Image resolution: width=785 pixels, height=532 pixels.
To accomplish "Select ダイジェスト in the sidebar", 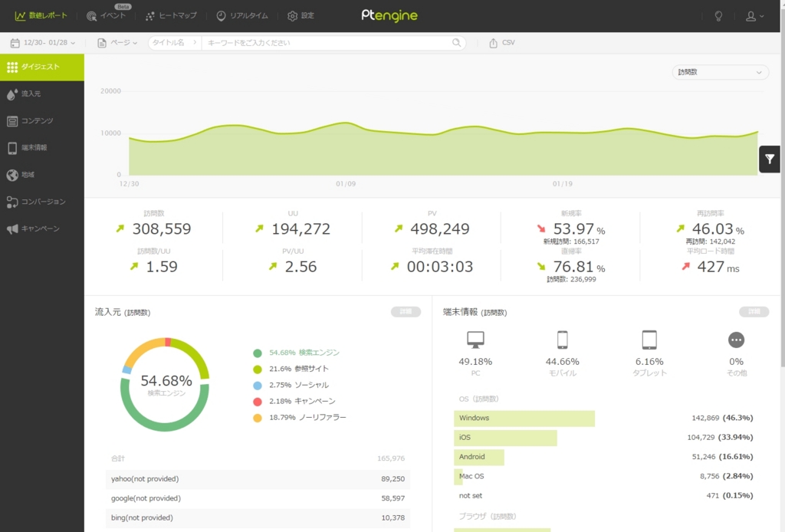I will click(42, 67).
